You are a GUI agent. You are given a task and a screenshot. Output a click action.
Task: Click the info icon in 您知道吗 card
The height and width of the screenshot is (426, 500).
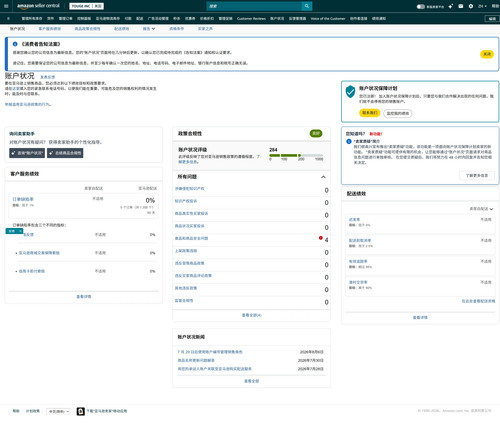click(349, 141)
